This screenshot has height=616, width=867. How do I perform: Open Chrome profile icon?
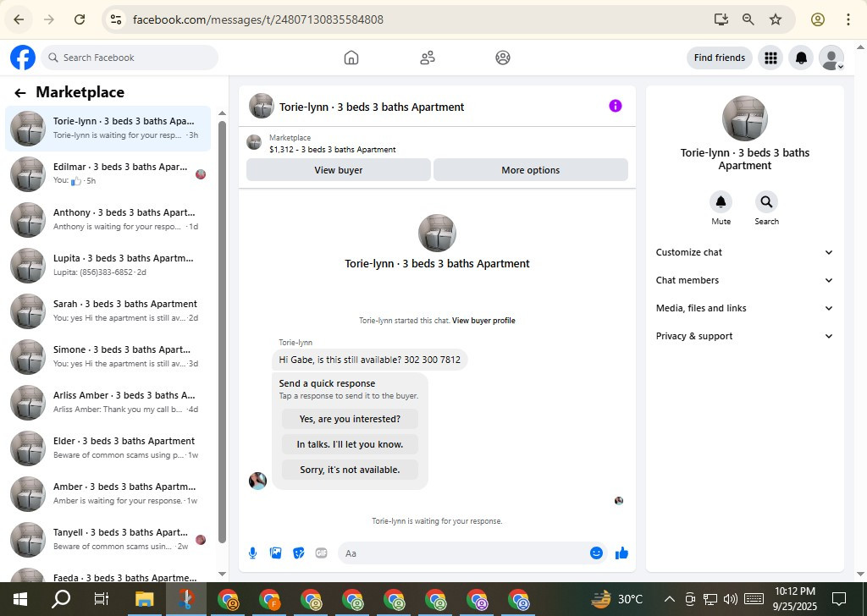pos(818,19)
